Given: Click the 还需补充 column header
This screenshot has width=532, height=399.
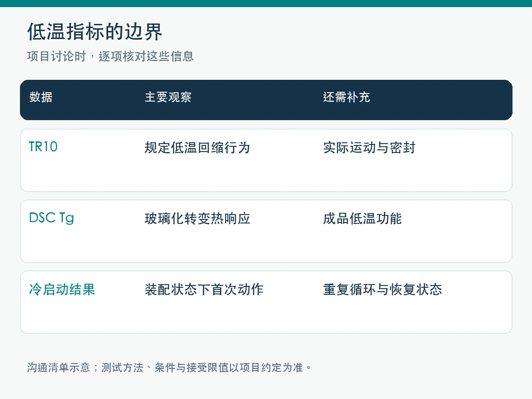Looking at the screenshot, I should (347, 97).
